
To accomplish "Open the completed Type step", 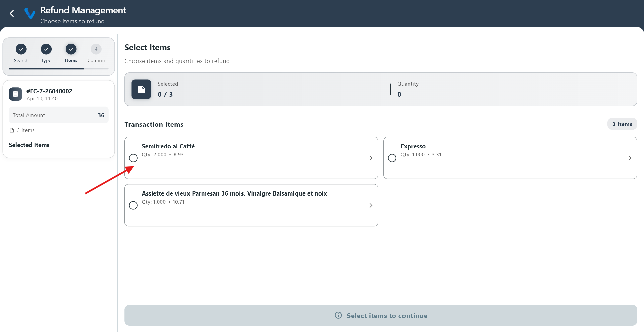I will (x=46, y=49).
